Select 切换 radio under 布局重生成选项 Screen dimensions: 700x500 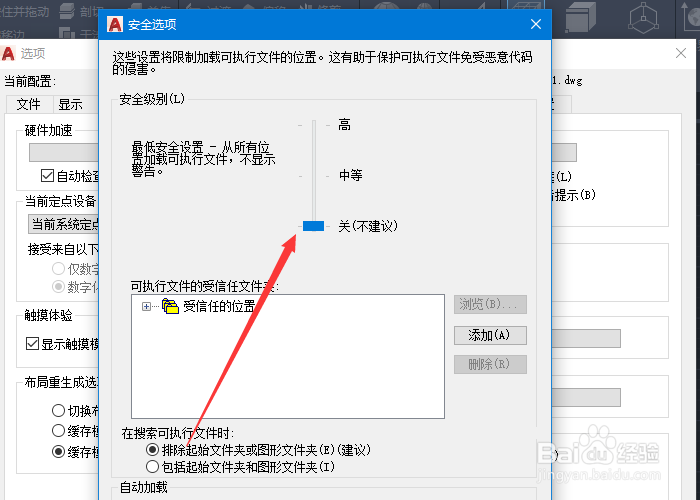point(58,410)
